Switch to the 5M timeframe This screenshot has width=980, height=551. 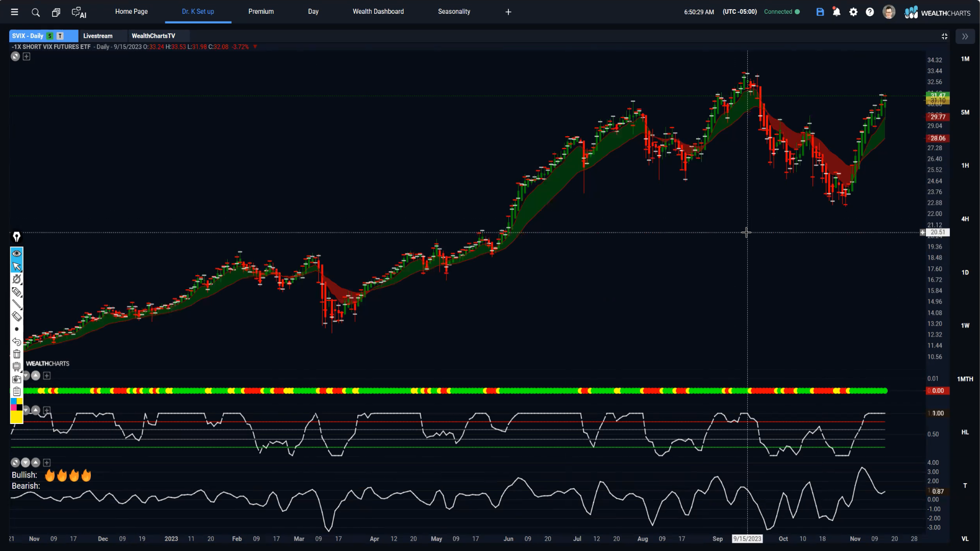(x=965, y=112)
